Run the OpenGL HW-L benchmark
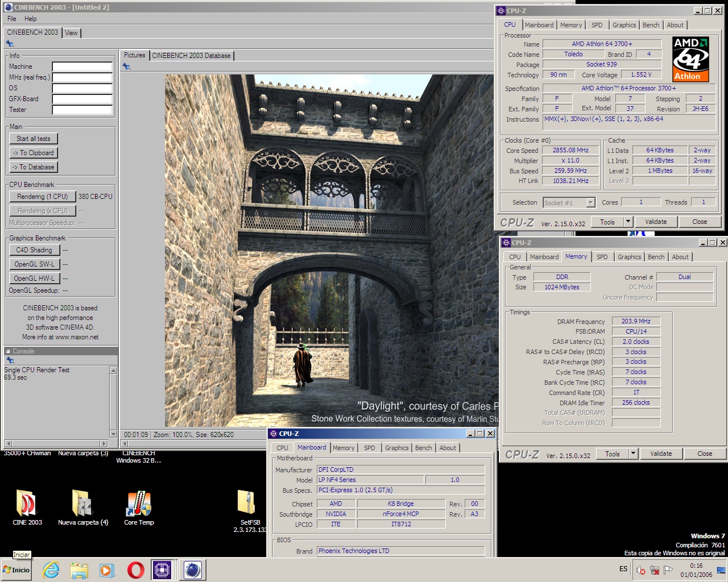 (34, 278)
